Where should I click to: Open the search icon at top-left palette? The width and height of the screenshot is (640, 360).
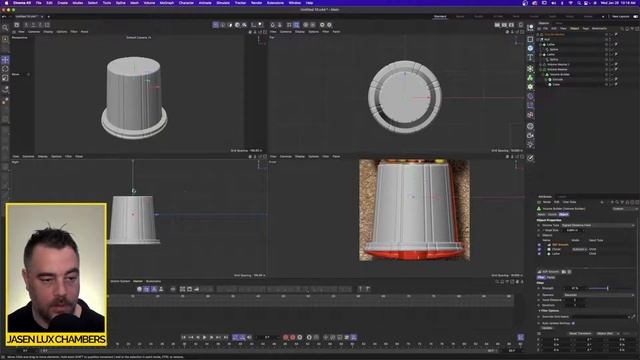coord(5,28)
